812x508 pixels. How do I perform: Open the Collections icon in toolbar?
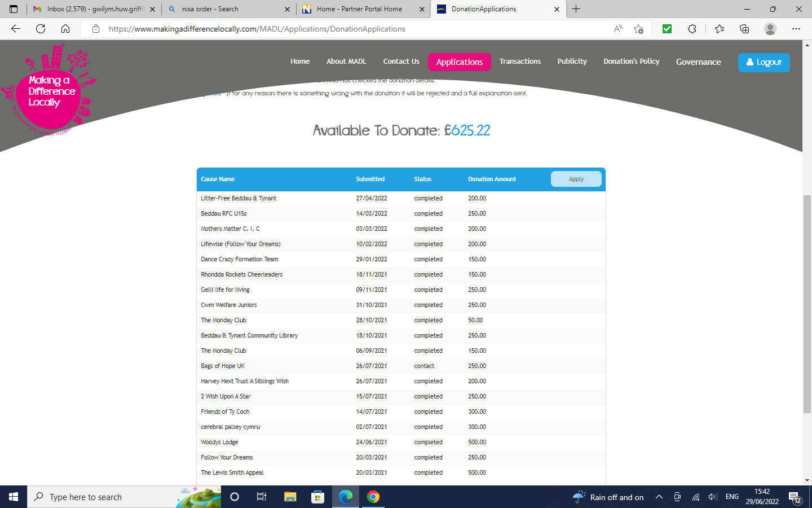pyautogui.click(x=744, y=29)
